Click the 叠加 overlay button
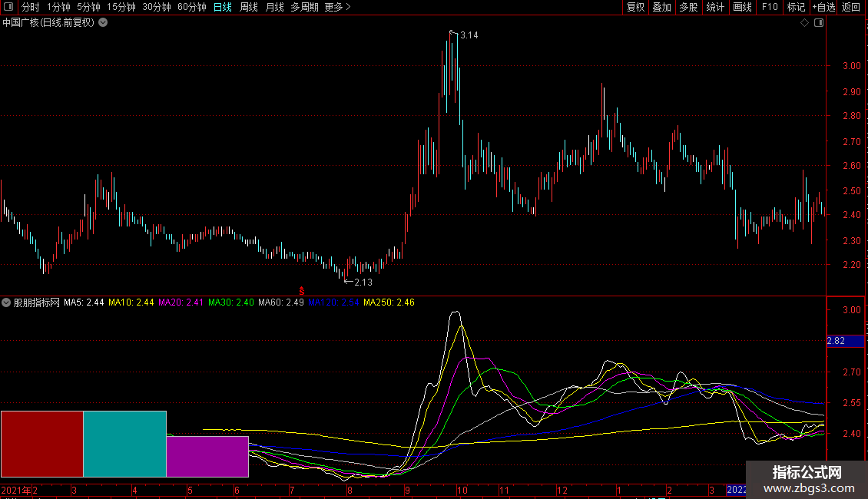Screen dimensions: 868x499 (661, 7)
